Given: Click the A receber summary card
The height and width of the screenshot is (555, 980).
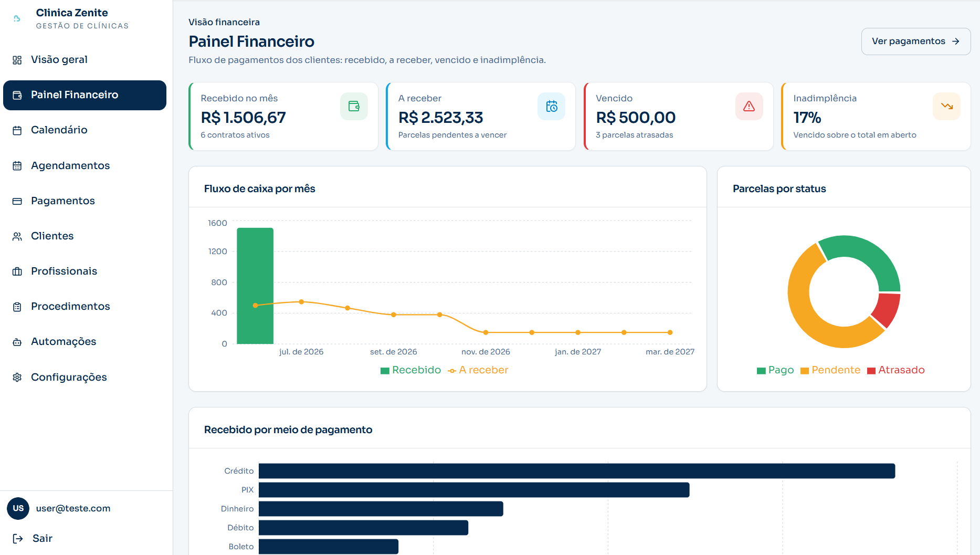Looking at the screenshot, I should pyautogui.click(x=481, y=117).
